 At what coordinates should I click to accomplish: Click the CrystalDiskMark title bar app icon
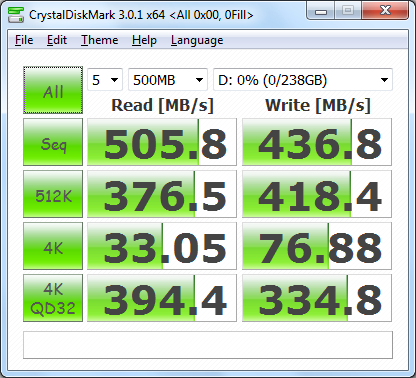[x=16, y=14]
